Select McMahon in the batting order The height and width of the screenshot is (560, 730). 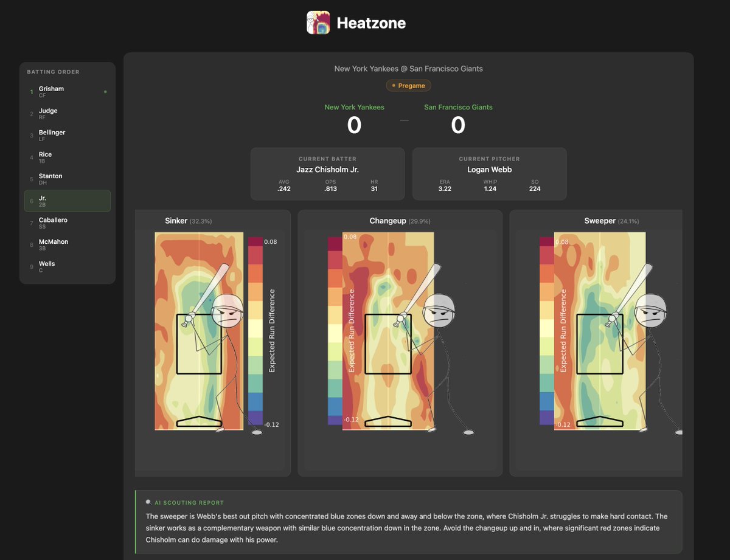tap(67, 245)
